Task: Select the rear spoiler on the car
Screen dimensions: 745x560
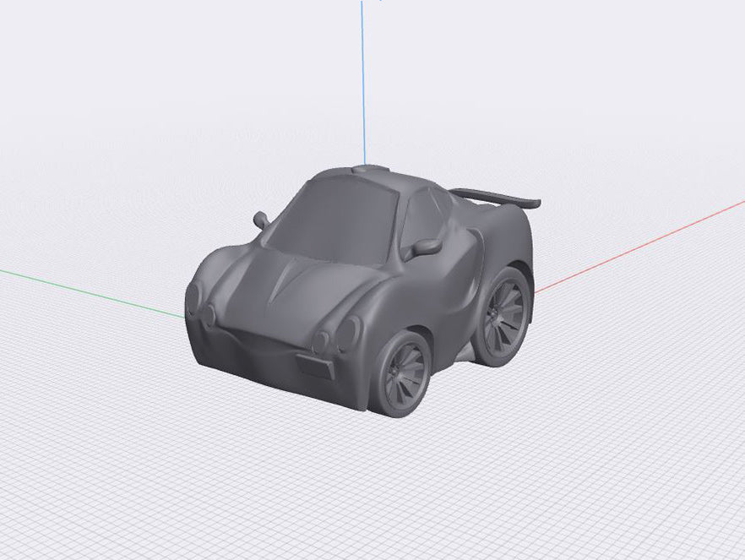Action: [497, 198]
